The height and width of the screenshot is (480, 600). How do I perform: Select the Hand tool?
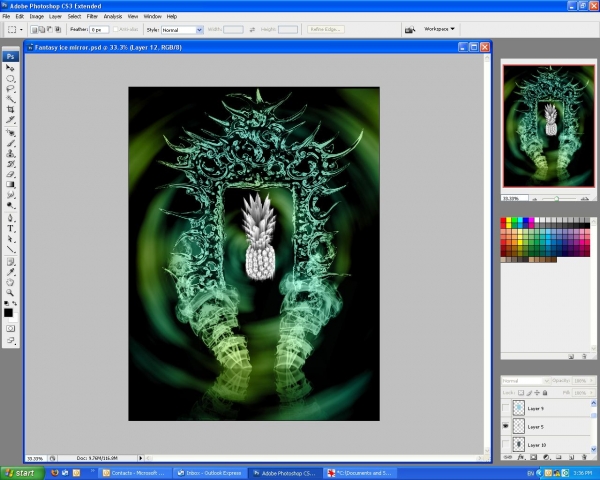point(10,282)
